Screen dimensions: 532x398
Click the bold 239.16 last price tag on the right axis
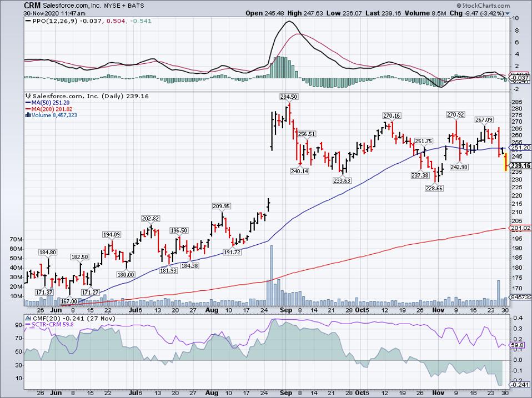coord(520,166)
